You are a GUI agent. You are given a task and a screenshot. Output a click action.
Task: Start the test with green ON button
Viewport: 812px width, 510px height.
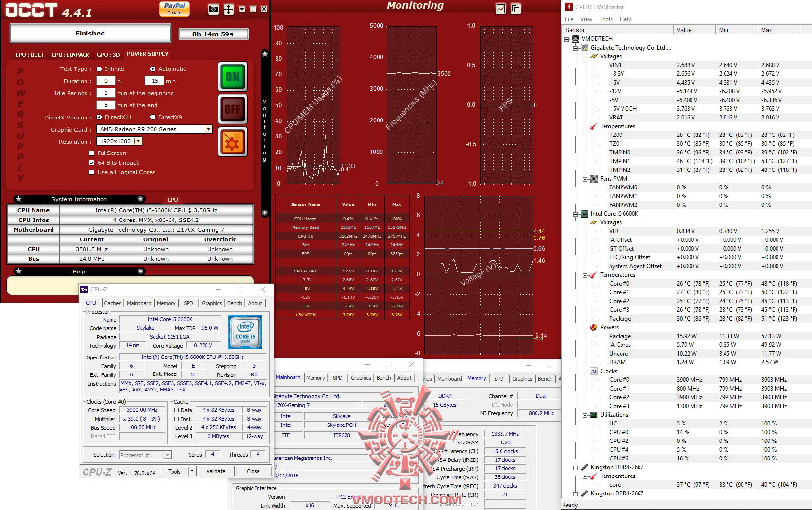tap(233, 77)
